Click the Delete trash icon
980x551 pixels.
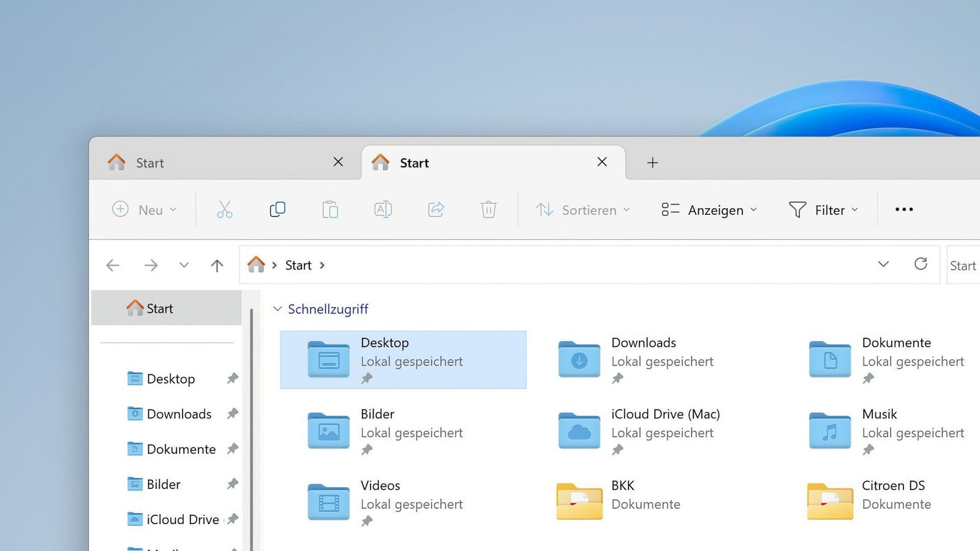click(x=488, y=209)
